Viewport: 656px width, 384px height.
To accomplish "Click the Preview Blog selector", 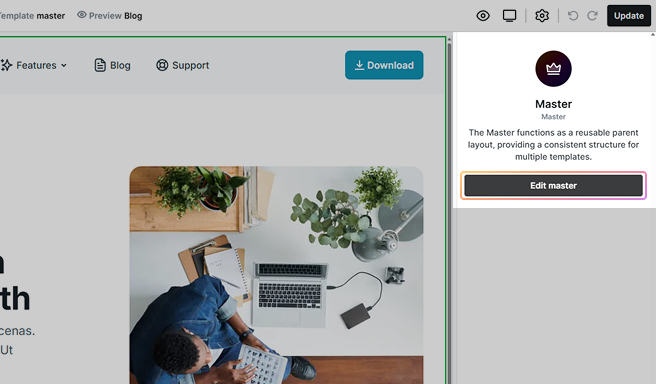I will click(x=110, y=16).
